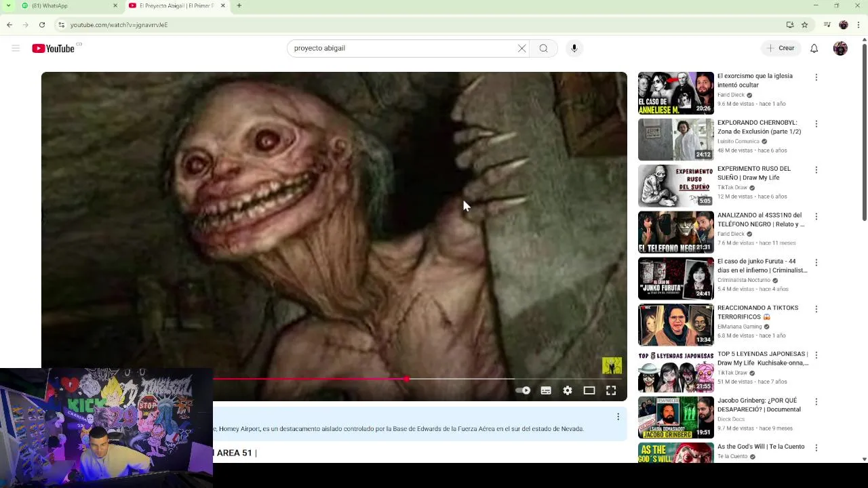868x488 pixels.
Task: Open As the God's Will video title
Action: tap(761, 447)
